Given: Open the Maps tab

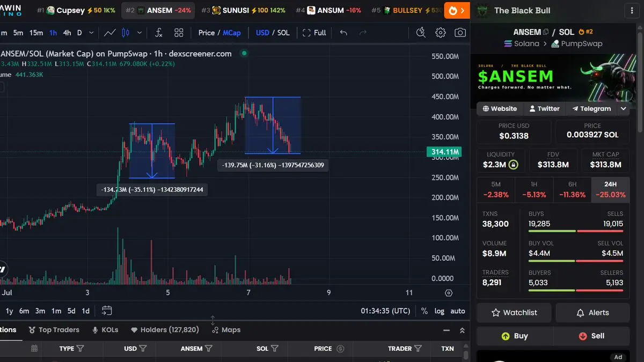Looking at the screenshot, I should click(x=226, y=330).
